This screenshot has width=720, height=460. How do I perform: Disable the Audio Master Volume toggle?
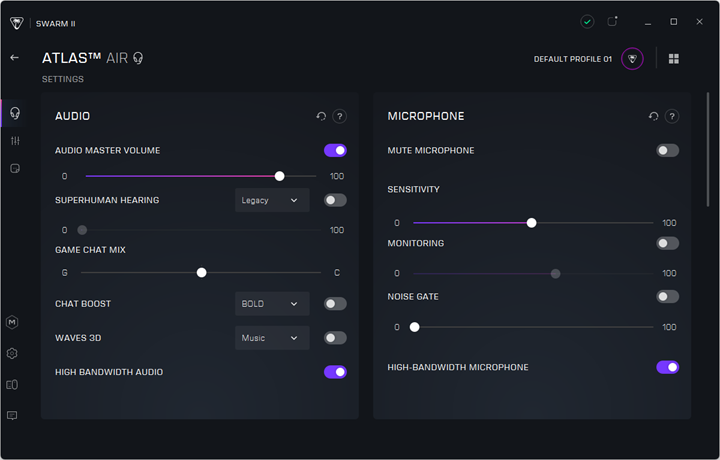[335, 150]
